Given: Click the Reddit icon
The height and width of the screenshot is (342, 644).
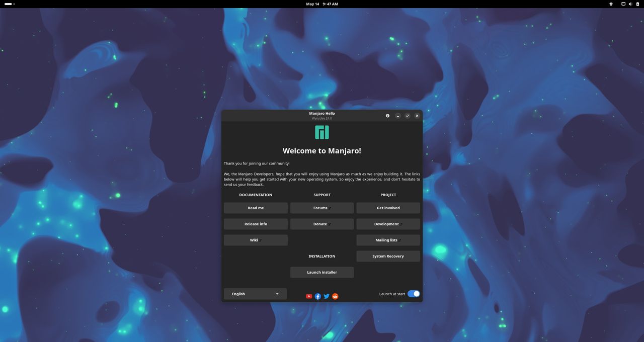Looking at the screenshot, I should (335, 296).
